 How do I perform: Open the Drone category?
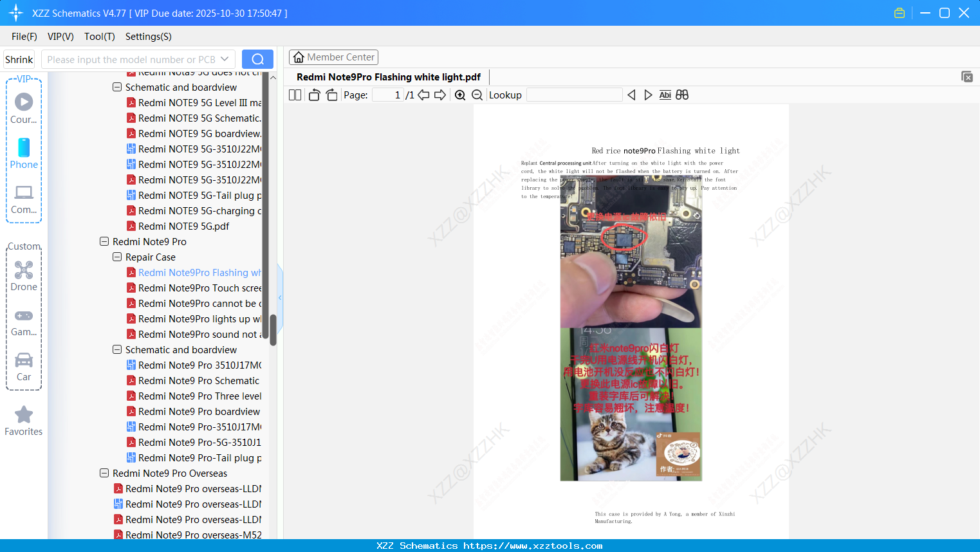pos(24,276)
